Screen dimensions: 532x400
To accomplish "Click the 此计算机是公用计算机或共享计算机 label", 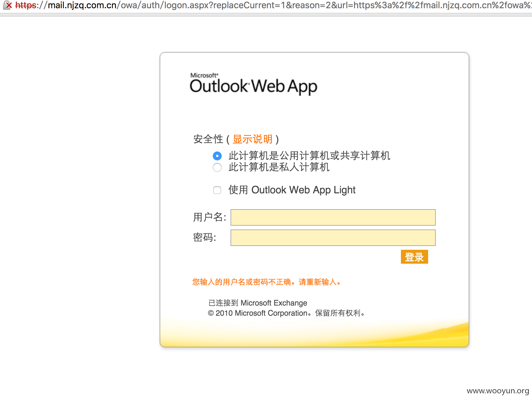I will 309,156.
